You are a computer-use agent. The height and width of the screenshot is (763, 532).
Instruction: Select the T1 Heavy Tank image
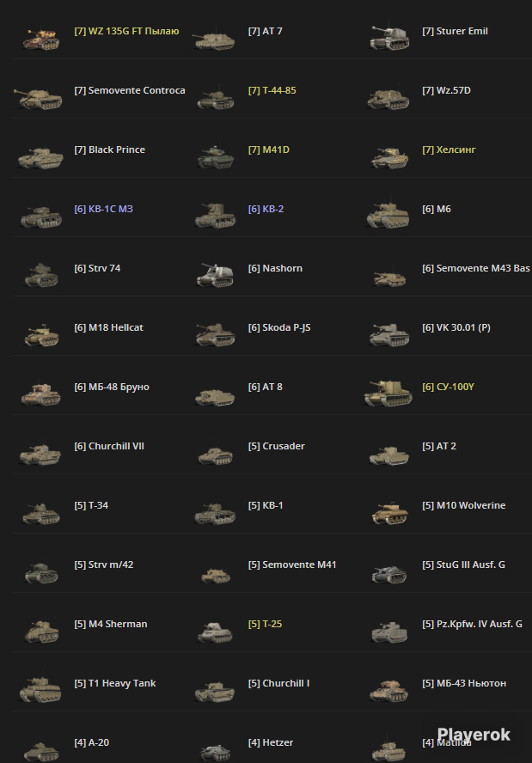click(40, 690)
